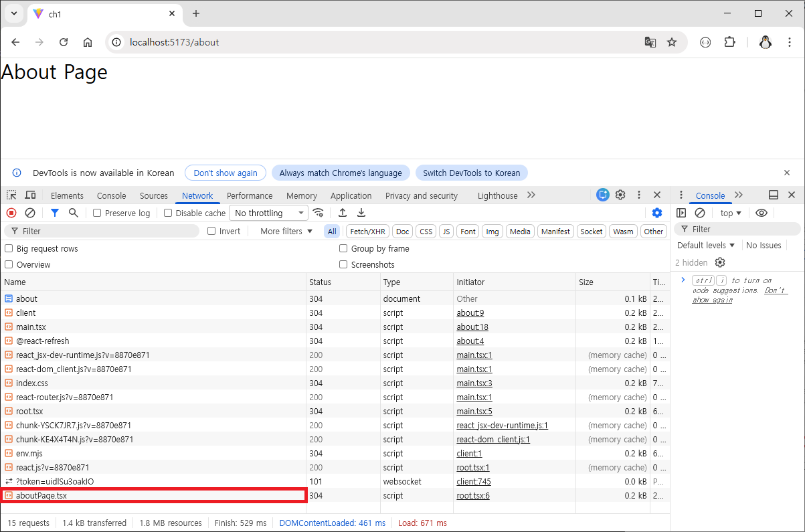Open Network settings blue gear icon

[657, 213]
